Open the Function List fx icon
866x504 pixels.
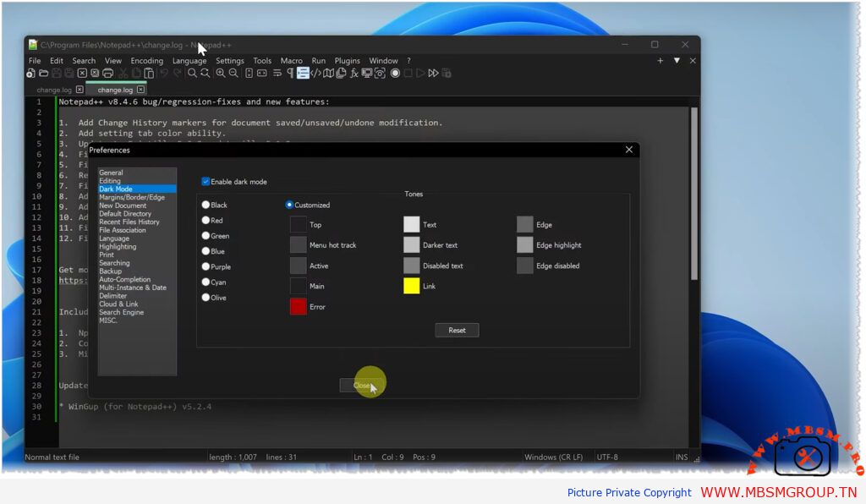click(x=354, y=74)
